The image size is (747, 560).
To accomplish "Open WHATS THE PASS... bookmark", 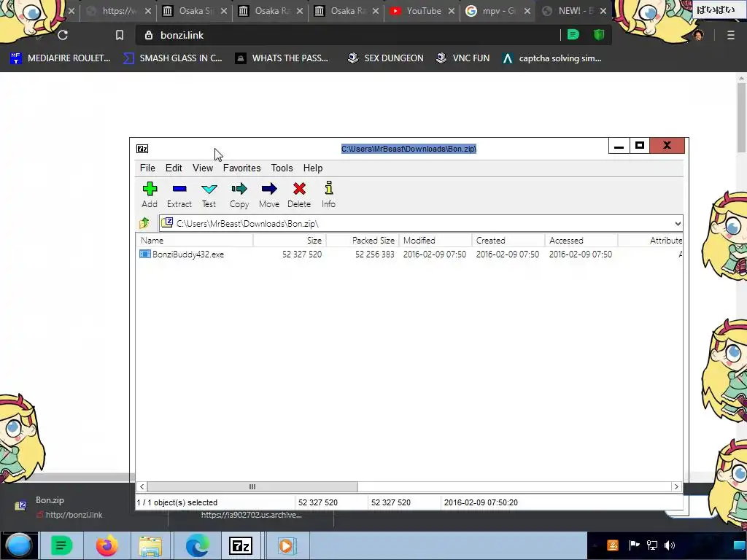I will click(282, 58).
